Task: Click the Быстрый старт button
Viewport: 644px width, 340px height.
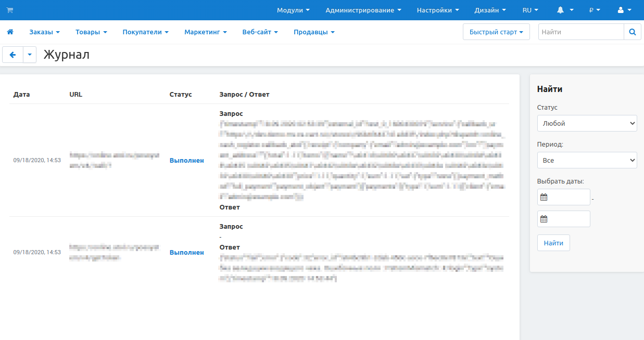Action: pyautogui.click(x=496, y=32)
